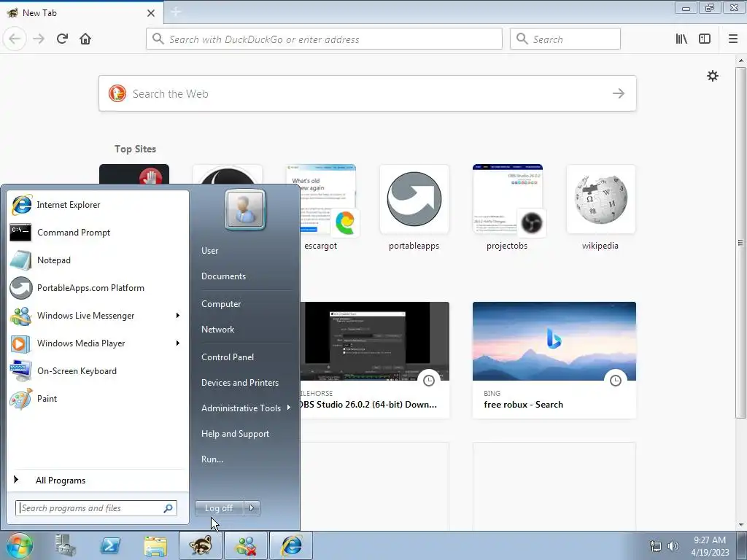Open Windows Live Messenger entry
The width and height of the screenshot is (747, 560).
pos(98,316)
